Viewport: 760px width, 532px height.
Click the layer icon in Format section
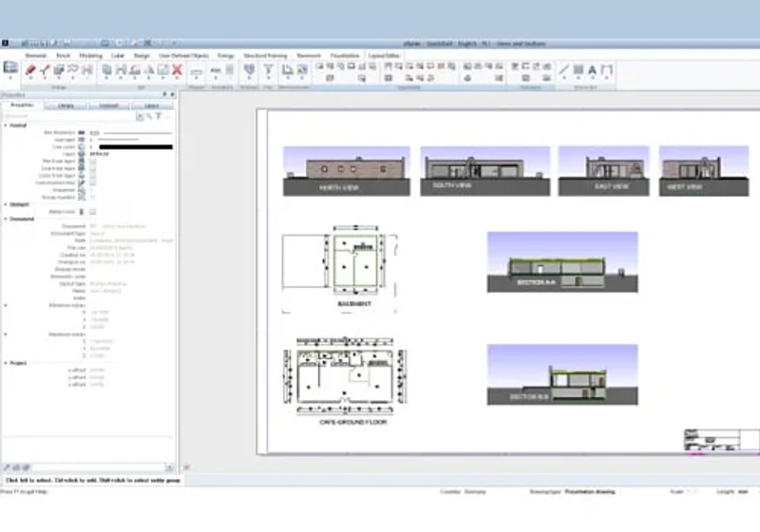click(x=82, y=154)
